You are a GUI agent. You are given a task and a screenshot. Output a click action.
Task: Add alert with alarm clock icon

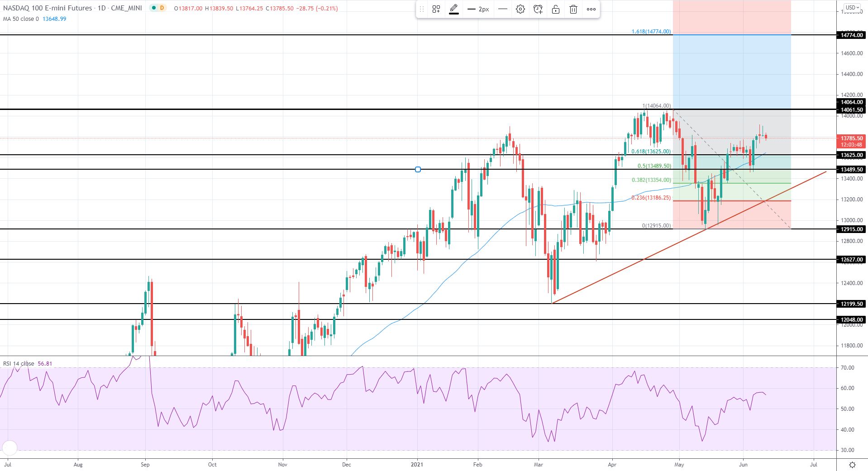(538, 9)
